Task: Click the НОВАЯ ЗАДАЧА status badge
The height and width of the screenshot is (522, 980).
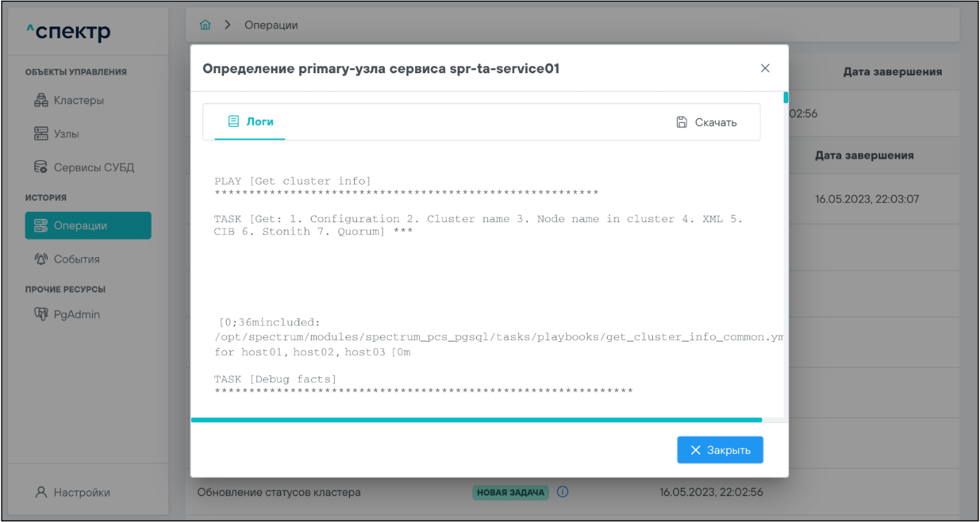Action: (510, 492)
